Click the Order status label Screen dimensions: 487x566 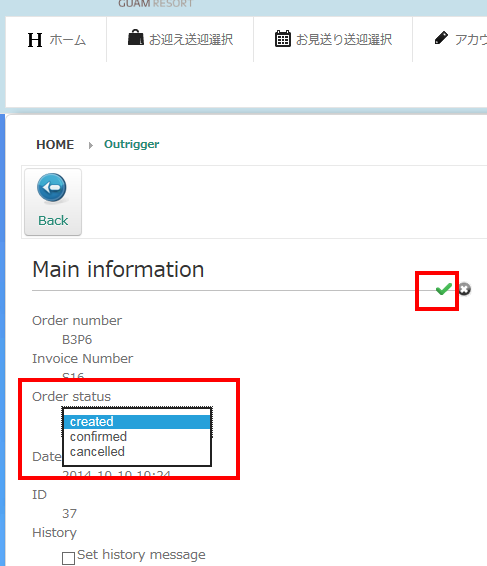coord(71,396)
